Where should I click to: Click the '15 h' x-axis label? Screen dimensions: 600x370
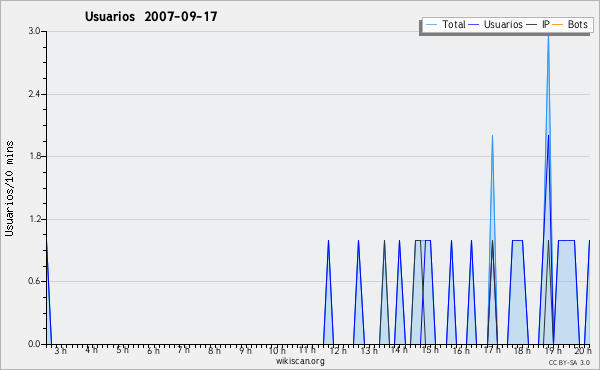coord(430,350)
